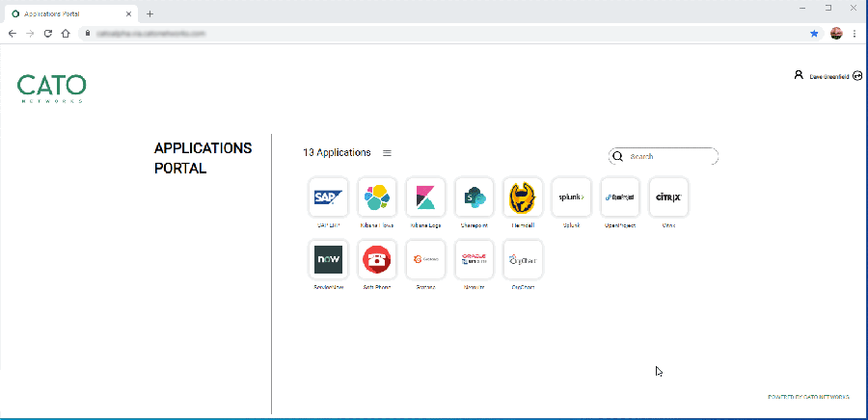The width and height of the screenshot is (868, 420).
Task: Click the Applications Portal heading
Action: point(203,158)
